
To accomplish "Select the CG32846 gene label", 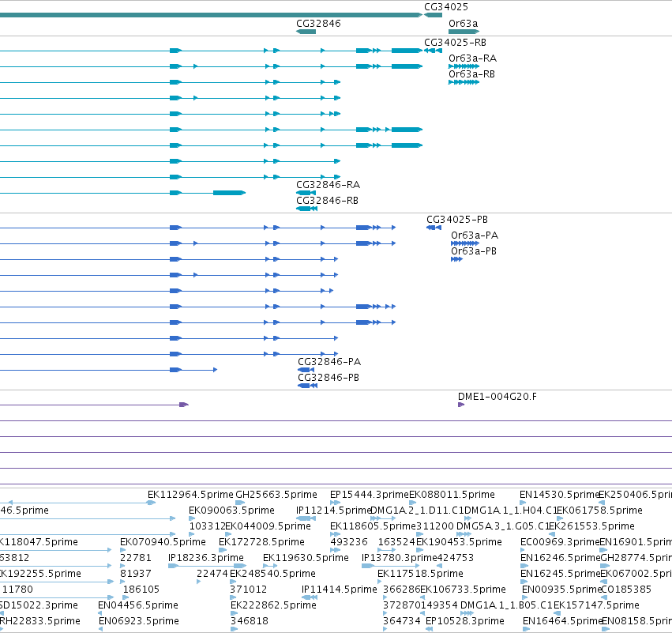I will click(318, 24).
